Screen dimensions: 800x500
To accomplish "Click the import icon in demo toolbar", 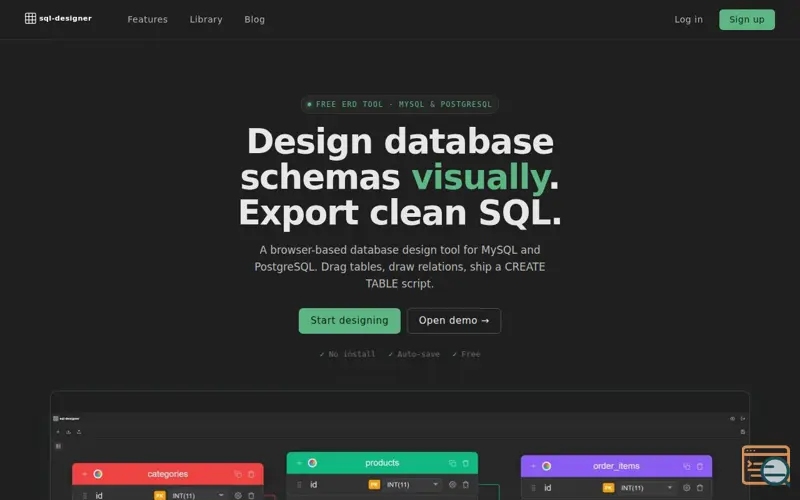I will coord(68,432).
